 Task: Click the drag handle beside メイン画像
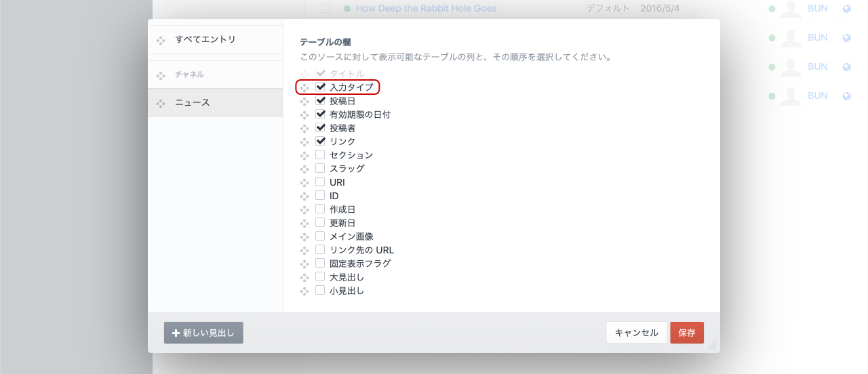click(304, 237)
